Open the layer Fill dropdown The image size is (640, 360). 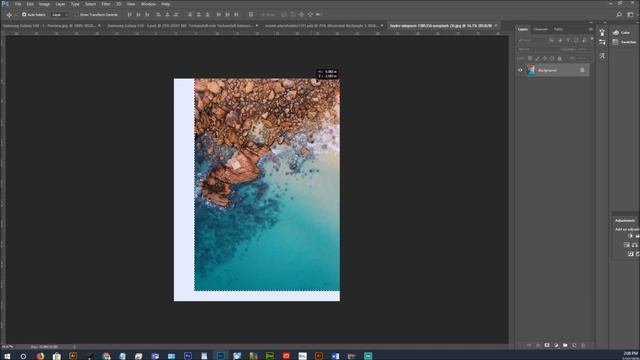pos(584,58)
